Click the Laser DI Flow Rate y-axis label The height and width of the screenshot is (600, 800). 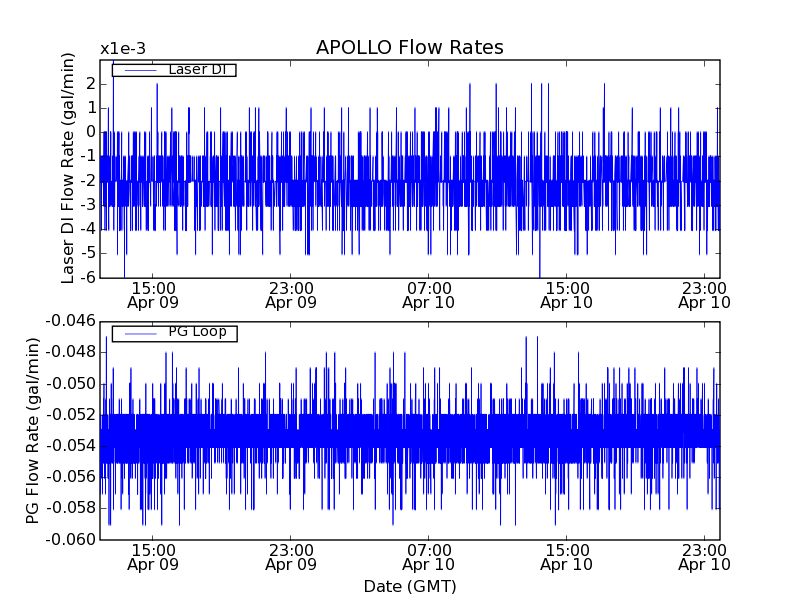[68, 169]
